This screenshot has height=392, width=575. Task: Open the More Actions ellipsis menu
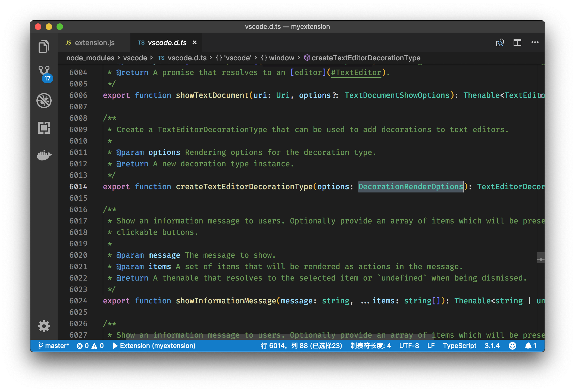pos(535,42)
